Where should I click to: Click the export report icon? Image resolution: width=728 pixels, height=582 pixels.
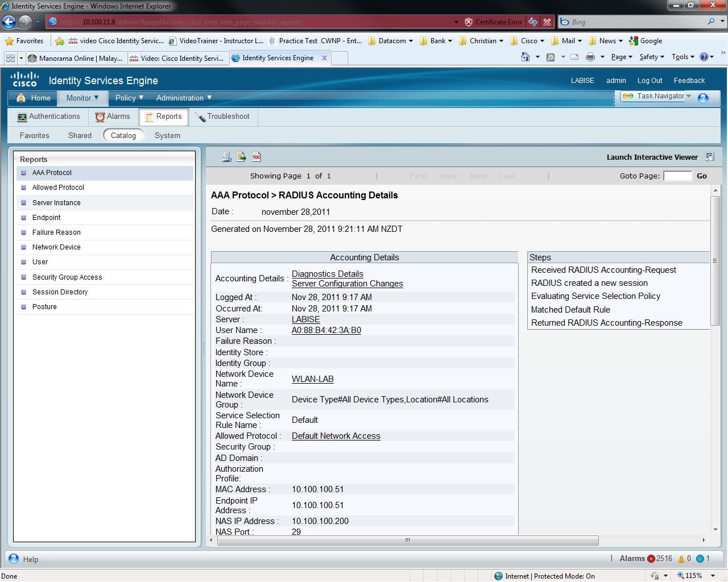coord(241,157)
